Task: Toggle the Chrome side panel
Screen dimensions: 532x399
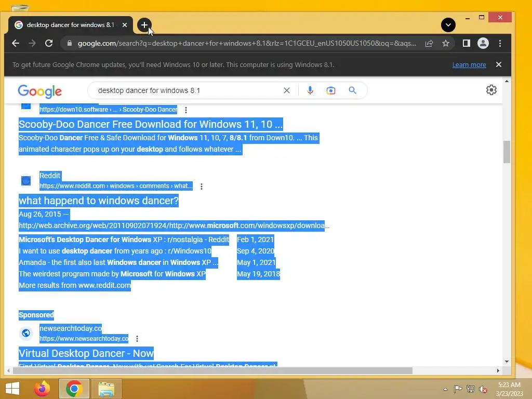Action: click(x=466, y=43)
